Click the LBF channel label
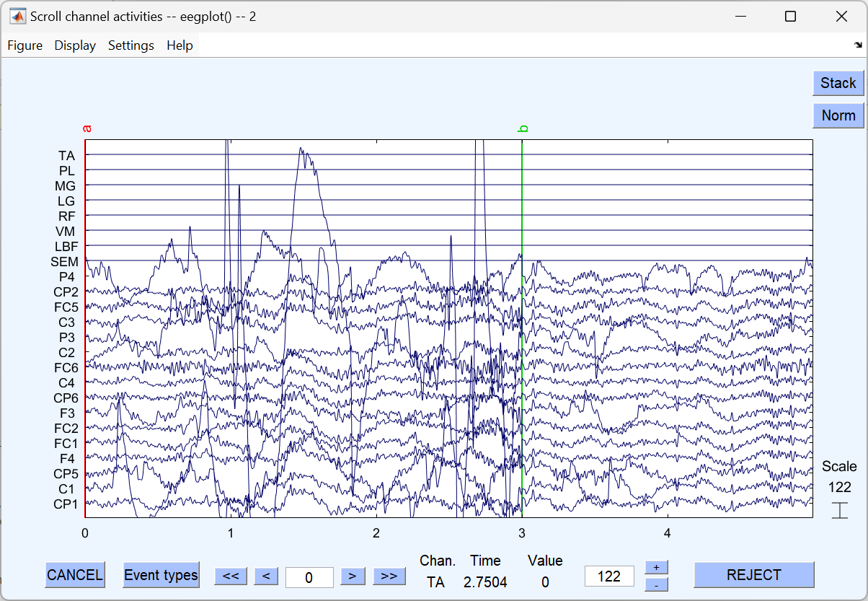Image resolution: width=868 pixels, height=601 pixels. (66, 246)
